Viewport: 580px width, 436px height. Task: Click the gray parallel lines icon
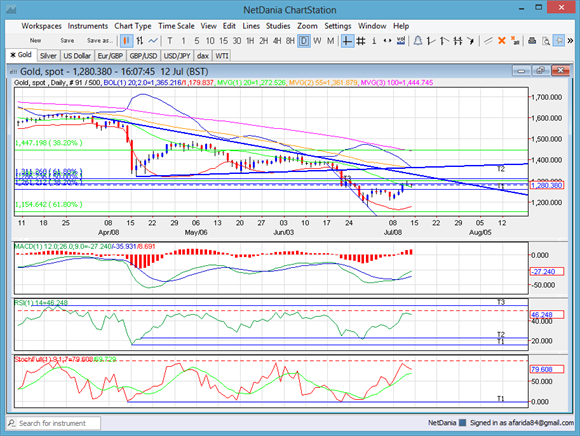coord(488,41)
